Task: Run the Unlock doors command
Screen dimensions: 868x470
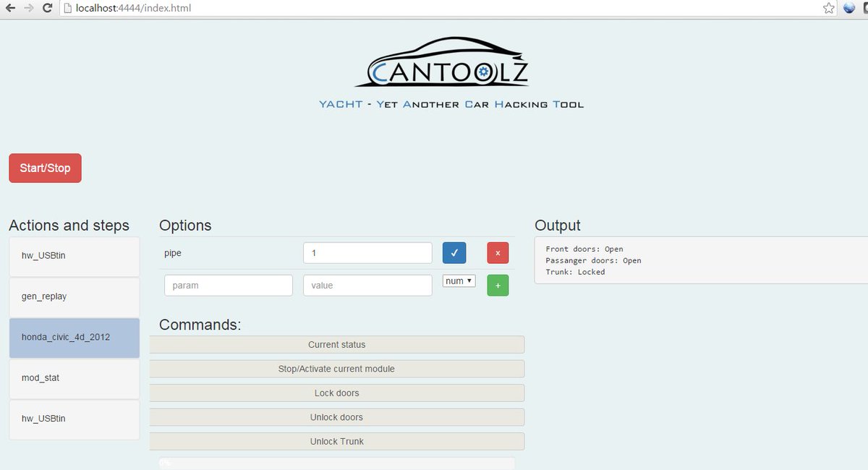Action: (x=337, y=417)
